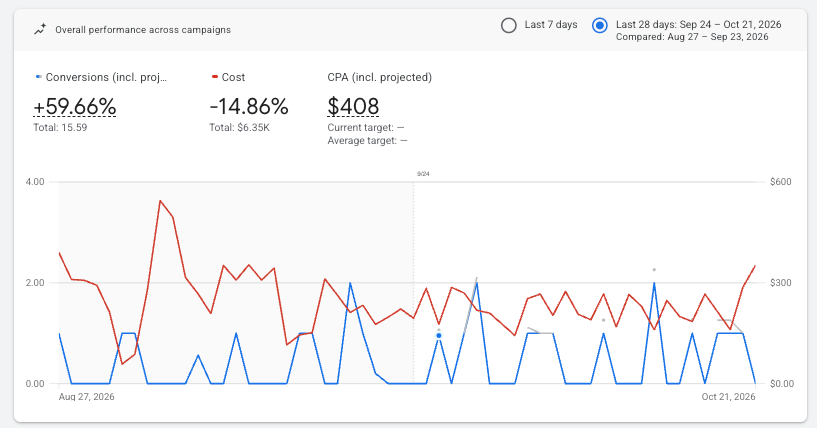817x428 pixels.
Task: Click the Total: 15.59 text
Action: 60,128
